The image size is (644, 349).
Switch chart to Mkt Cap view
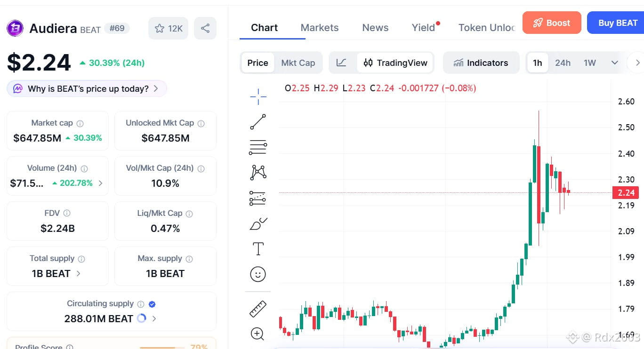pyautogui.click(x=298, y=63)
